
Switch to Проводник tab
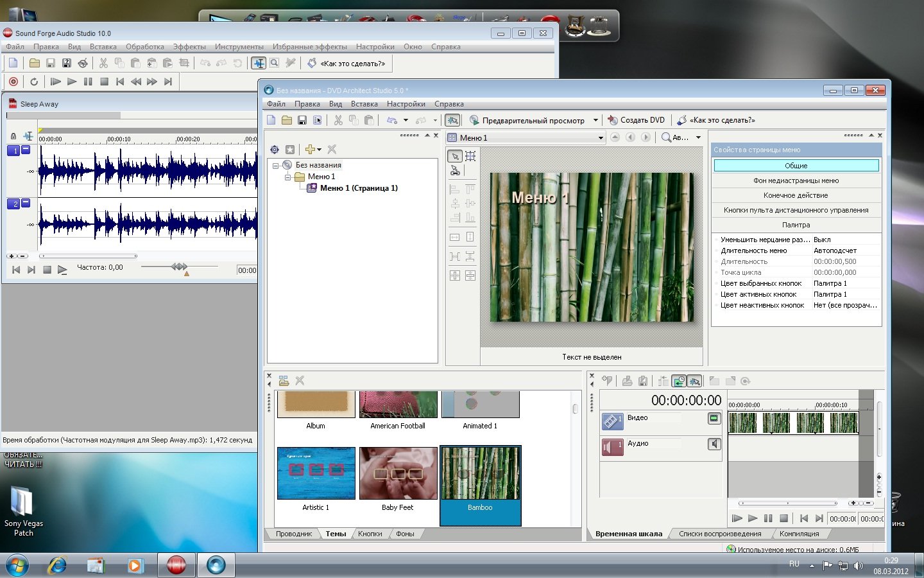pyautogui.click(x=294, y=534)
